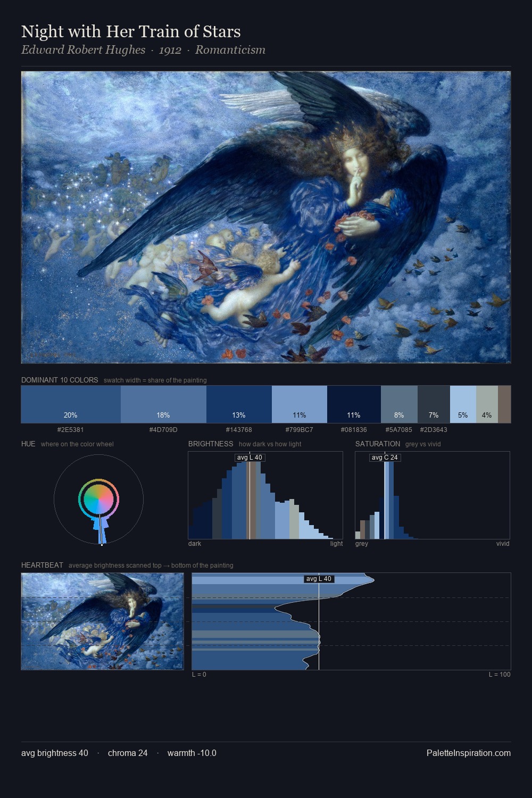The height and width of the screenshot is (798, 532).
Task: Click the 'SATURATION' section heading
Action: pos(378,444)
